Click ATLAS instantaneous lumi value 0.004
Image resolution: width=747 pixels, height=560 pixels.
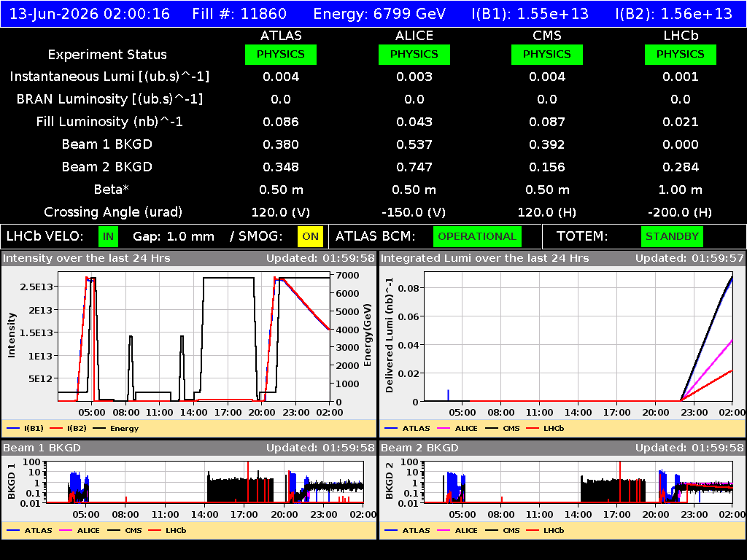coord(281,77)
